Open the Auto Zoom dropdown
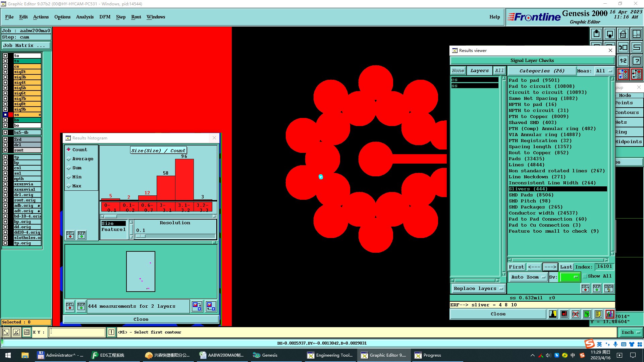This screenshot has width=644, height=362. pyautogui.click(x=528, y=277)
